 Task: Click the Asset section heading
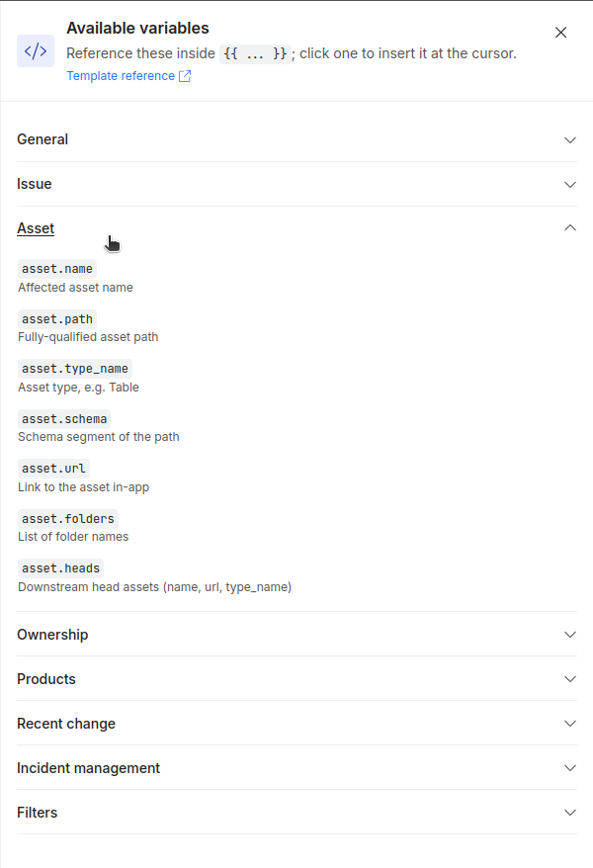(36, 228)
